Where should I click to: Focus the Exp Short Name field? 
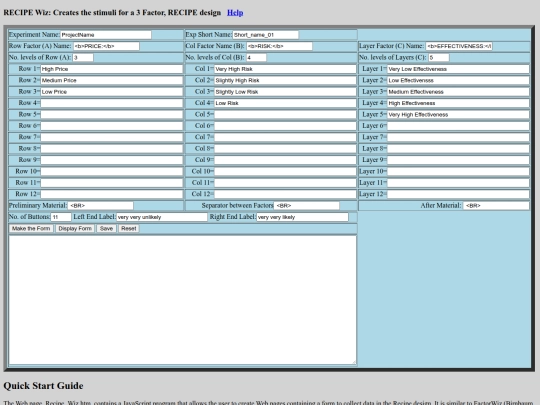coord(266,35)
